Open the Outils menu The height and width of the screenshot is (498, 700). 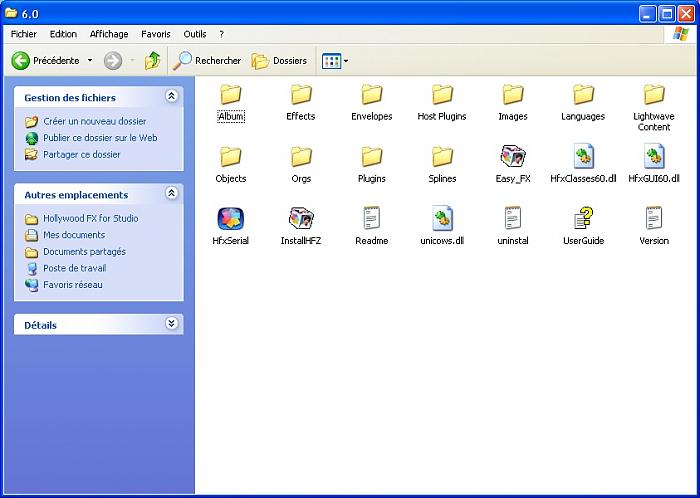(195, 34)
